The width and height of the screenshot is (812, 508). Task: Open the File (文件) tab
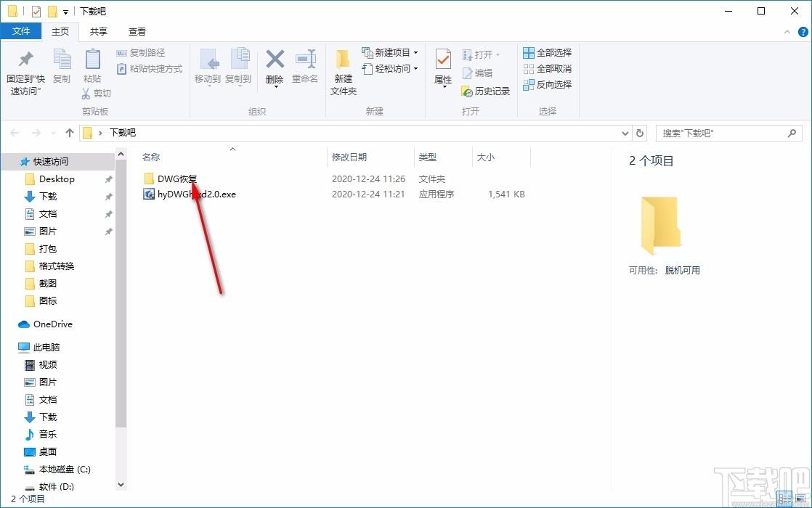click(x=21, y=31)
